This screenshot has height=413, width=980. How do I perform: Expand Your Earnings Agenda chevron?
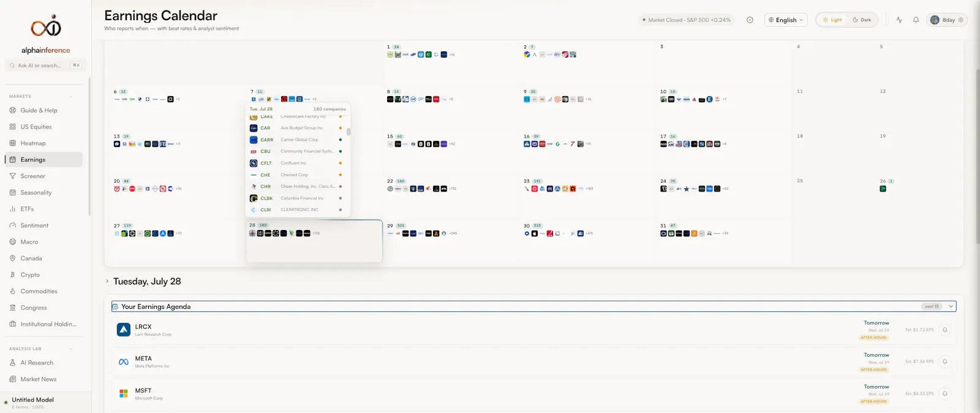point(951,307)
